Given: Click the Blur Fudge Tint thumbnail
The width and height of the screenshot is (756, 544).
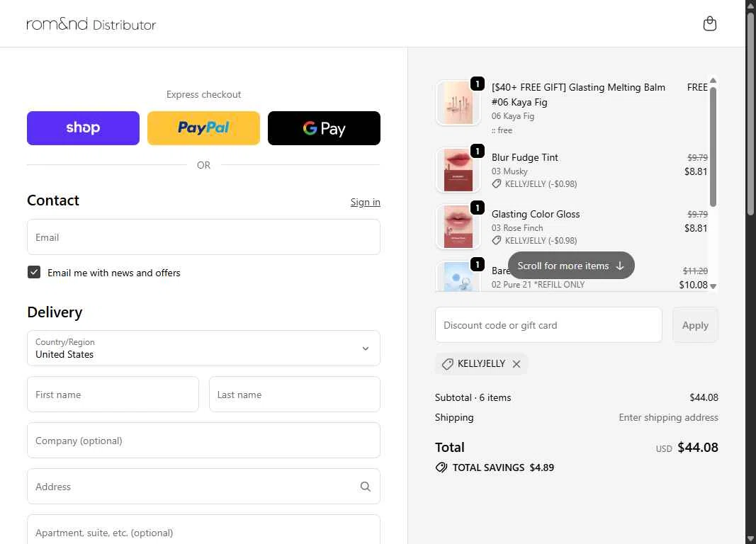Looking at the screenshot, I should point(458,170).
